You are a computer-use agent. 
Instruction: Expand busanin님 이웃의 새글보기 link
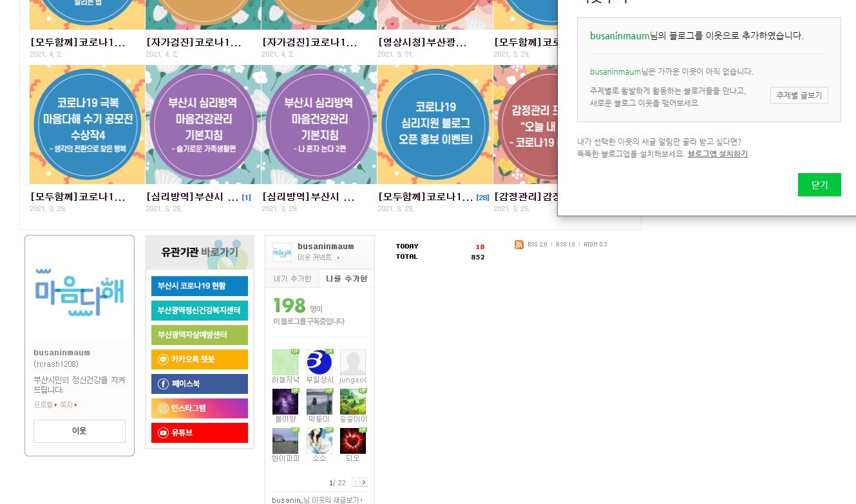(x=317, y=499)
